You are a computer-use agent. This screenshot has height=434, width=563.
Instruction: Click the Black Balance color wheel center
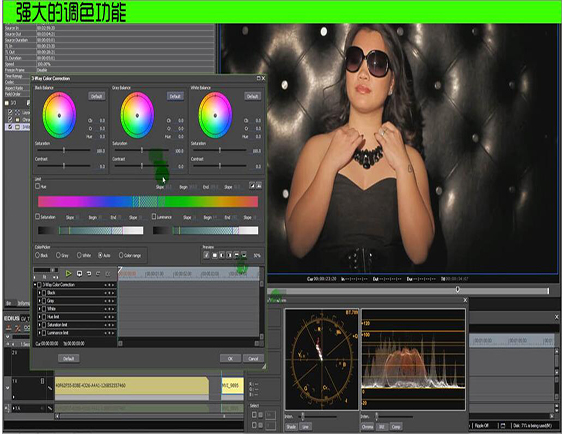59,115
